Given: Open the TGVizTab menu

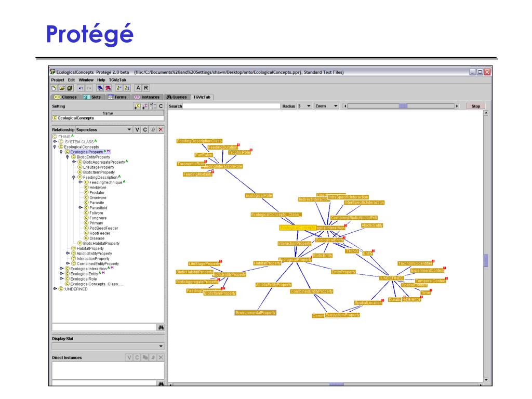Looking at the screenshot, I should click(117, 80).
